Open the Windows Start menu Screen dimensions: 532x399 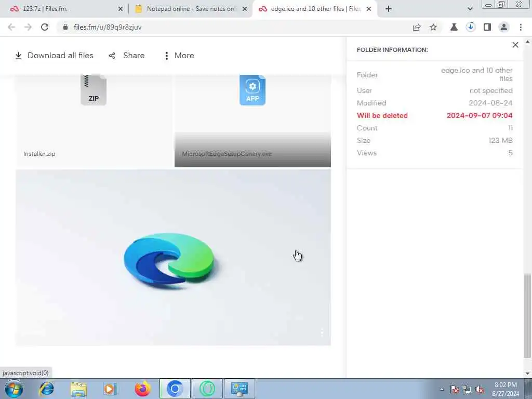tap(14, 389)
